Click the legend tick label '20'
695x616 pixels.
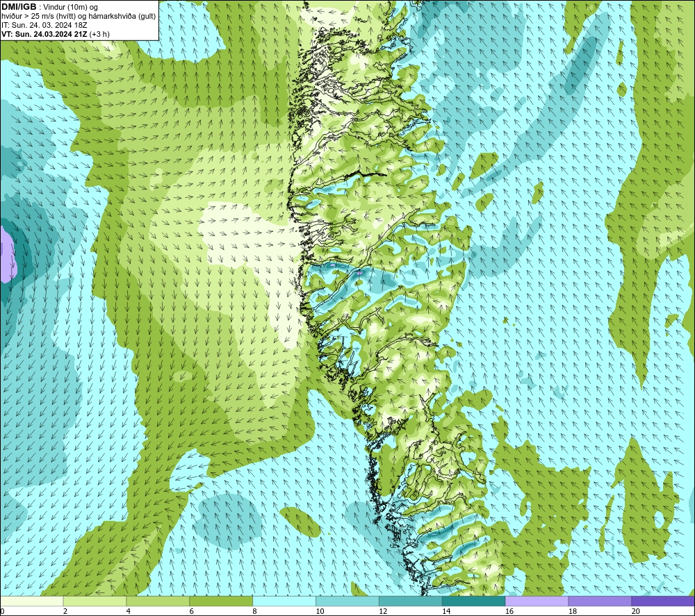tap(635, 611)
